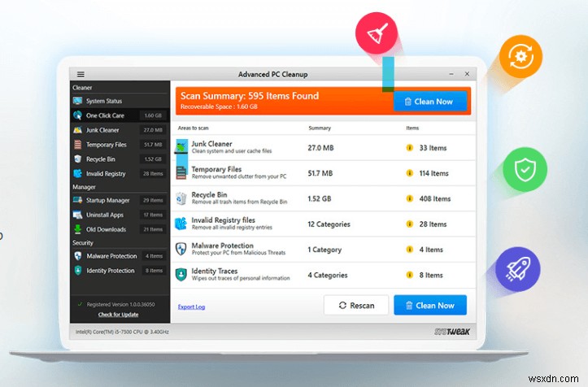Click the 1.52 GB summary value
Image resolution: width=588 pixels, height=387 pixels.
320,198
